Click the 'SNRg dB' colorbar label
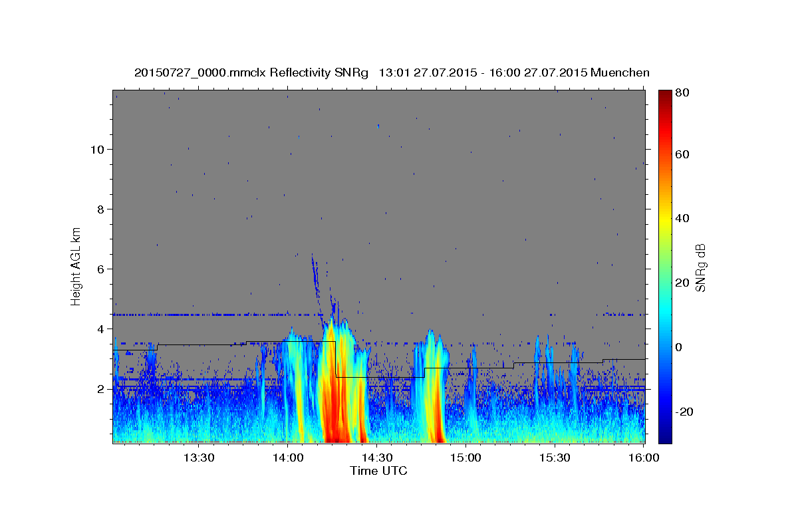Image resolution: width=798 pixels, height=532 pixels. point(700,266)
